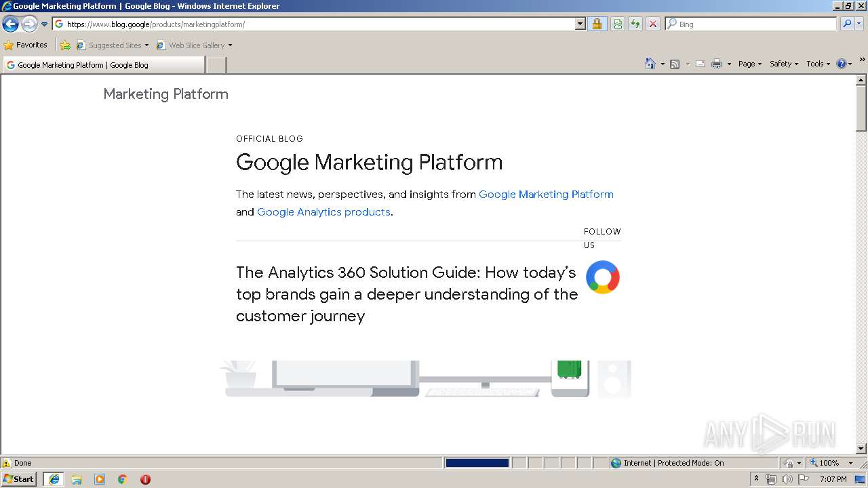This screenshot has height=488, width=868.
Task: Click the Internet Protected Mode zone indicator
Action: coord(667,463)
